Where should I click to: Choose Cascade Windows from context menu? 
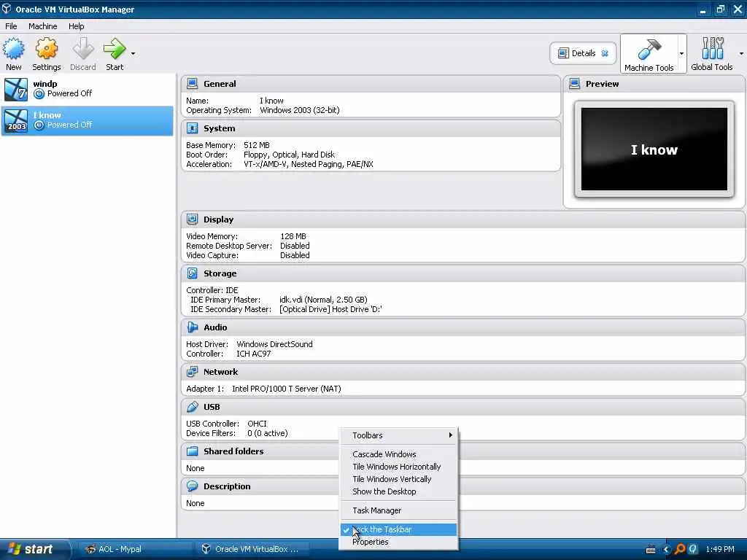point(399,454)
